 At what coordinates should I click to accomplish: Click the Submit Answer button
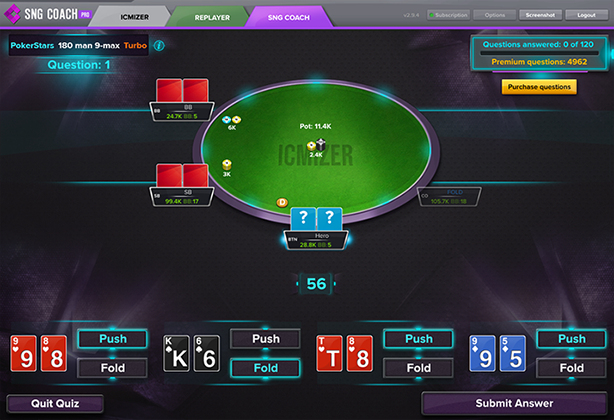(514, 403)
